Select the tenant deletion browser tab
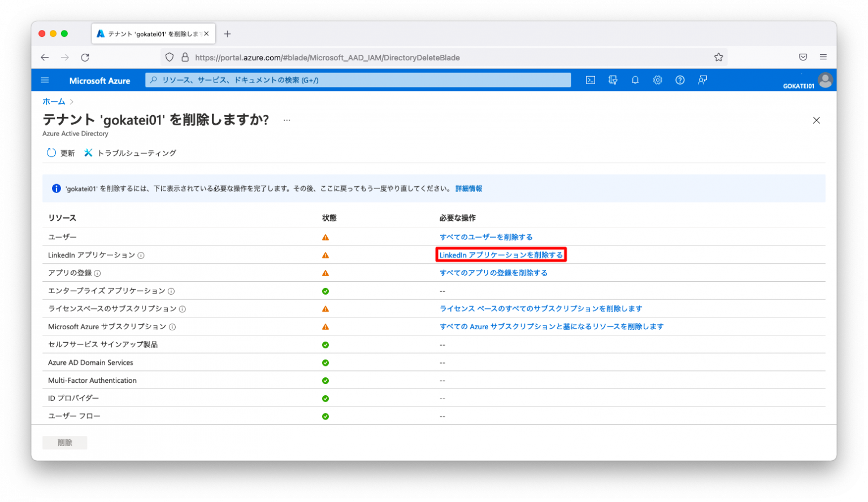Image resolution: width=868 pixels, height=502 pixels. tap(150, 33)
